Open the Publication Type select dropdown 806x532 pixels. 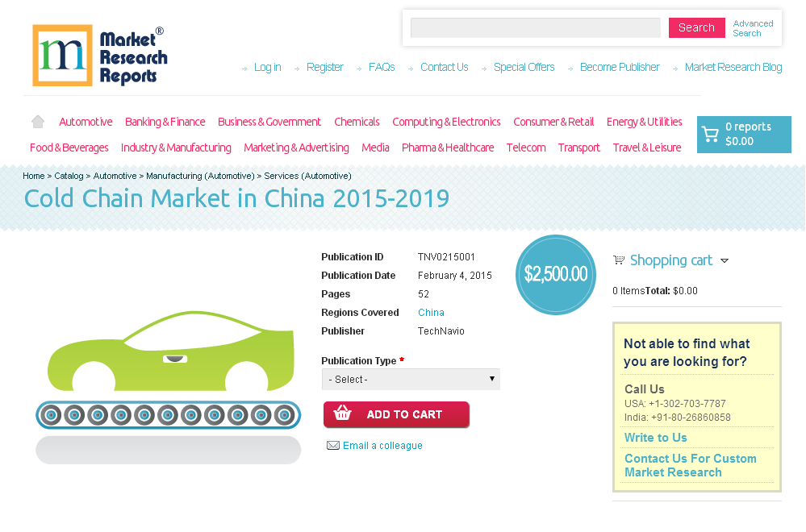click(411, 379)
